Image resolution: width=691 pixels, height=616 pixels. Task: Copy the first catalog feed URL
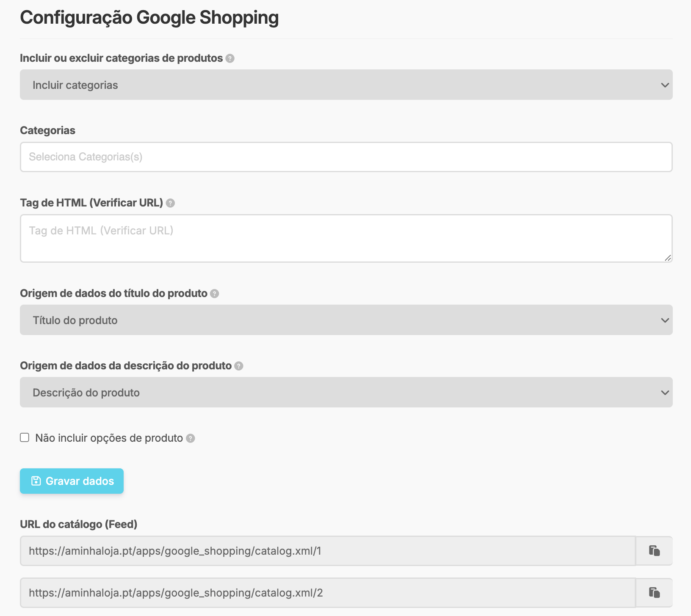tap(654, 551)
